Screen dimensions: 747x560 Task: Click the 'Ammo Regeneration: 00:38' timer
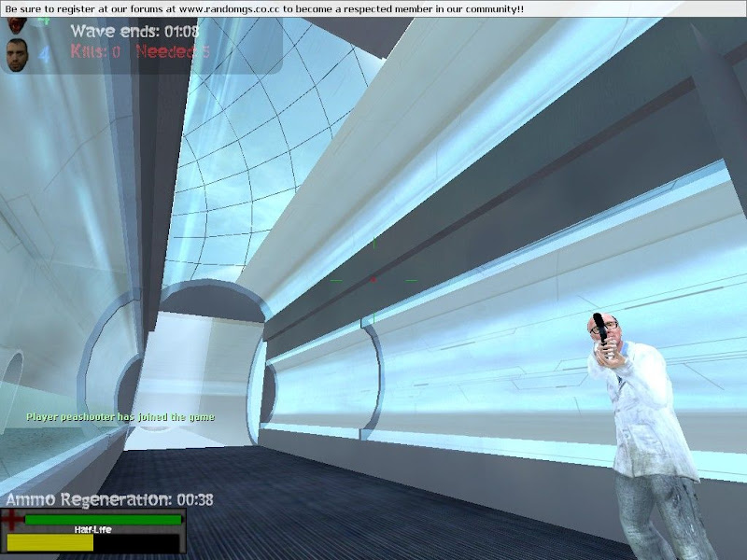coord(109,499)
